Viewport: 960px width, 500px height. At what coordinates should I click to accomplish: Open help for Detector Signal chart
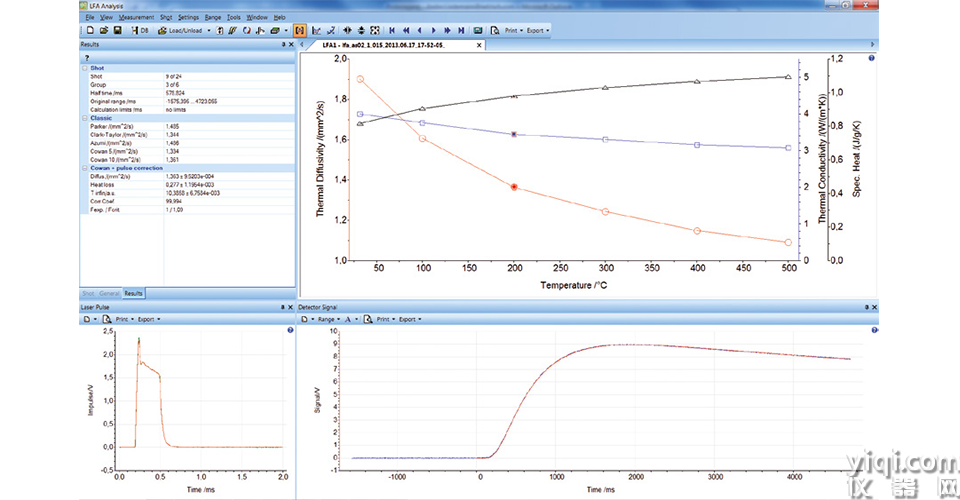874,330
